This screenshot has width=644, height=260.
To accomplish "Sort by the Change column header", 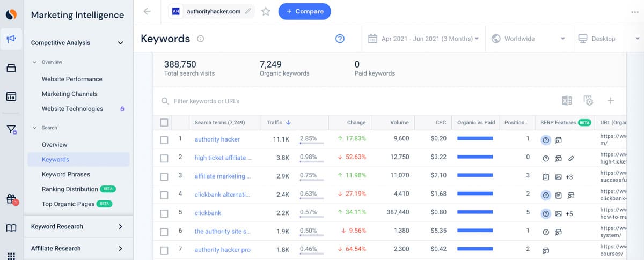I will [356, 123].
